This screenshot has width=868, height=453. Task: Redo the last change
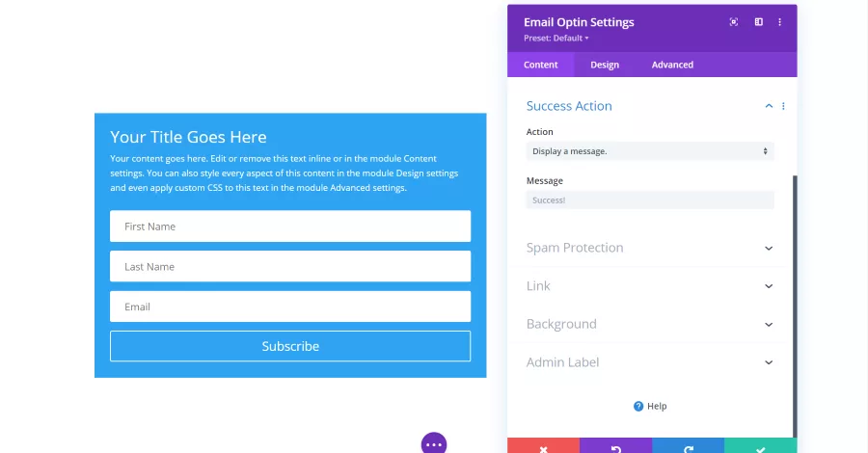click(x=688, y=446)
